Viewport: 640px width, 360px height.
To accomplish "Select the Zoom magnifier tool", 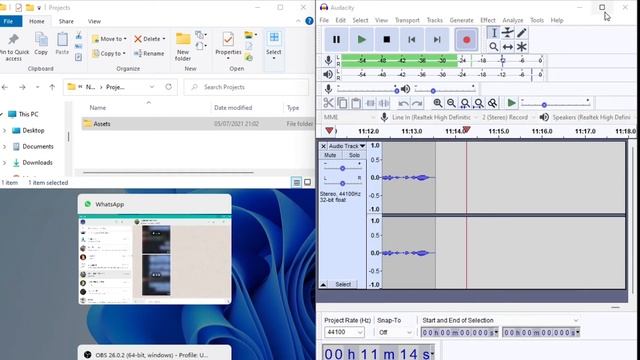I will tap(493, 47).
